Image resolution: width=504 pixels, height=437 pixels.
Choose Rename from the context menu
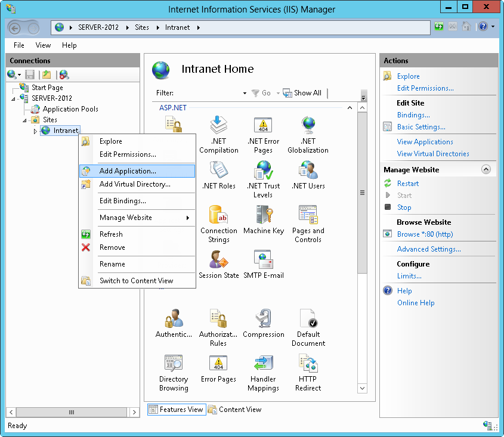point(137,264)
